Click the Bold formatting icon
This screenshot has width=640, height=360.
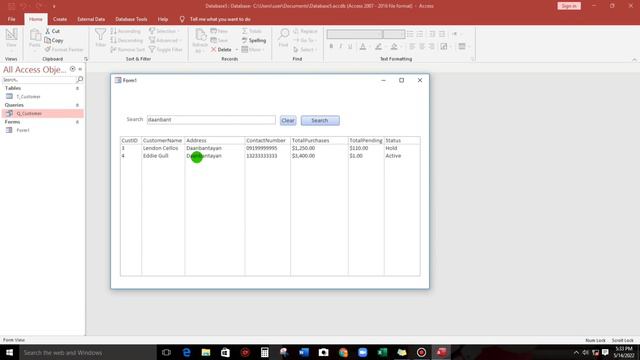click(331, 47)
